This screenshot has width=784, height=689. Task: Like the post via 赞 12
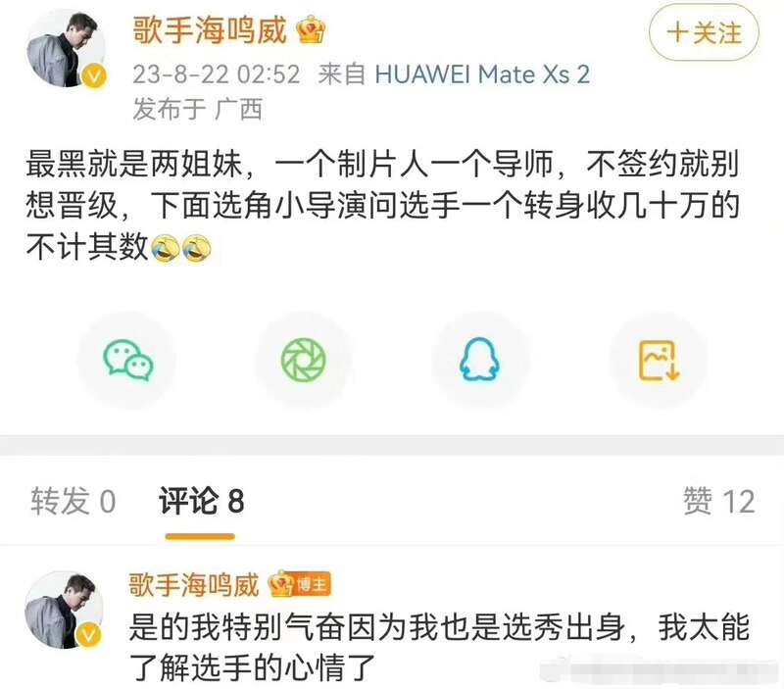click(718, 501)
